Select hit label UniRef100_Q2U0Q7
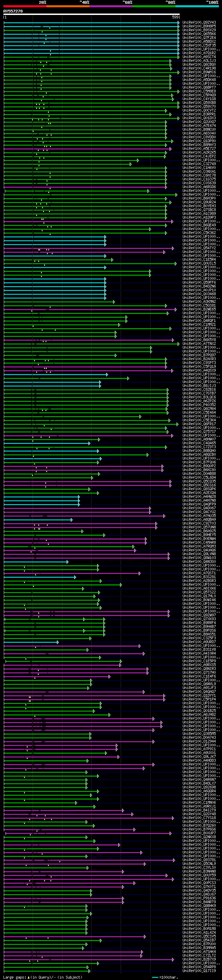The height and width of the screenshot is (980, 222). 199,122
